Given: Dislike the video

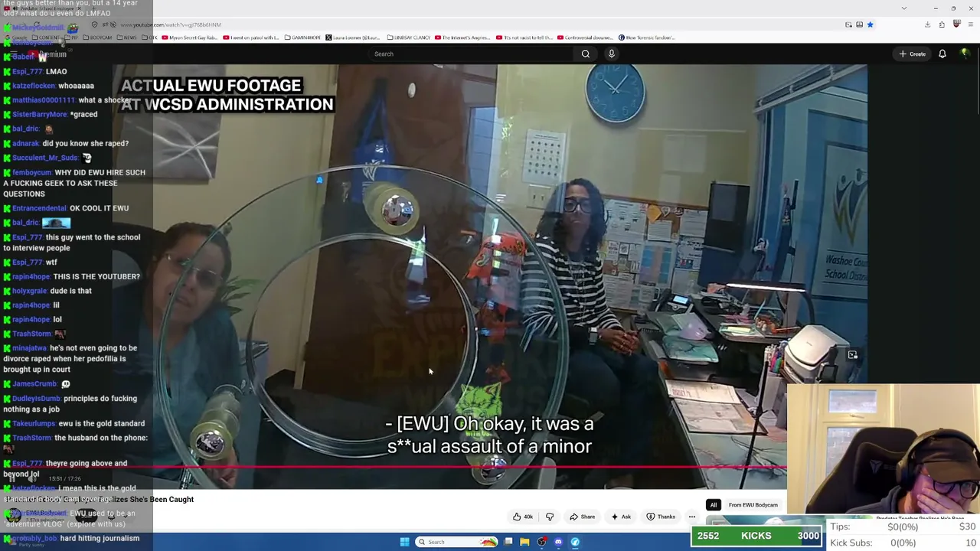Looking at the screenshot, I should (x=549, y=517).
